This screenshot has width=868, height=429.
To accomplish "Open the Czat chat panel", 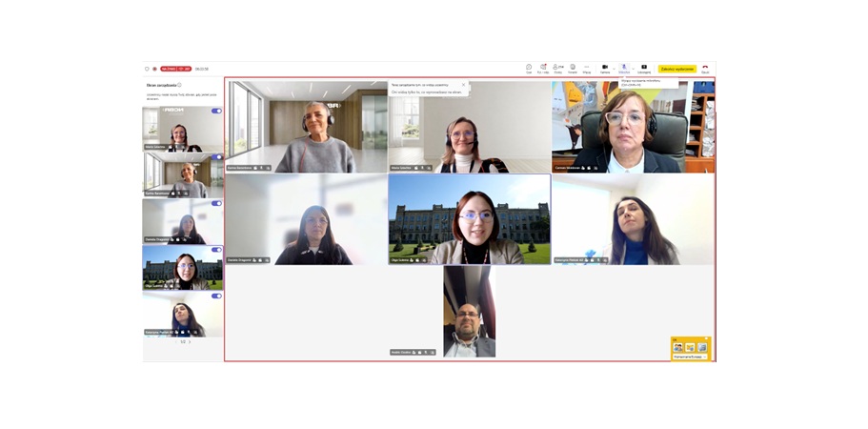I will coord(529,68).
